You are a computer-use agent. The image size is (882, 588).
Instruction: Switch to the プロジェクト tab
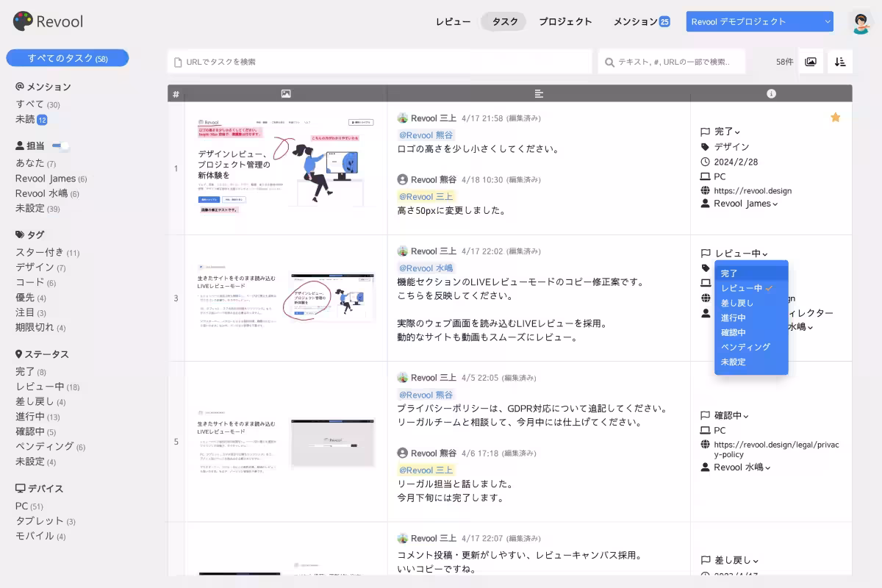click(x=566, y=21)
